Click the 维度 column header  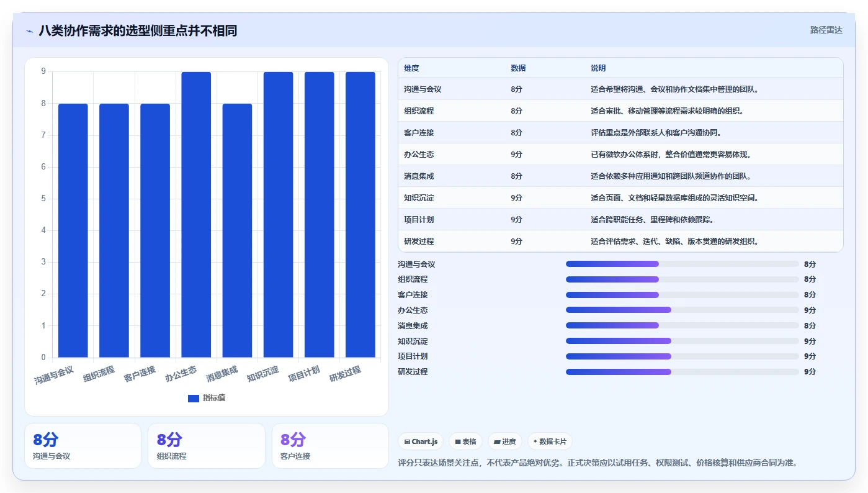(x=411, y=68)
